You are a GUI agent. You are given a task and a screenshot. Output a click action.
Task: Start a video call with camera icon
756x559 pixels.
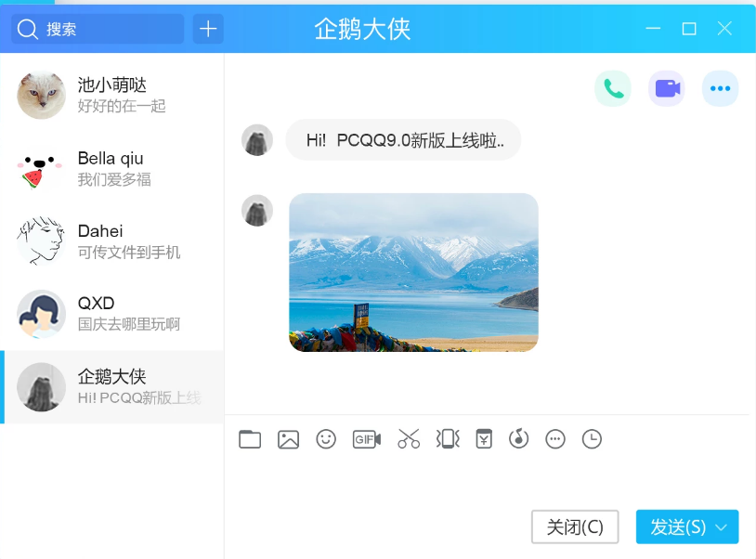(x=667, y=88)
